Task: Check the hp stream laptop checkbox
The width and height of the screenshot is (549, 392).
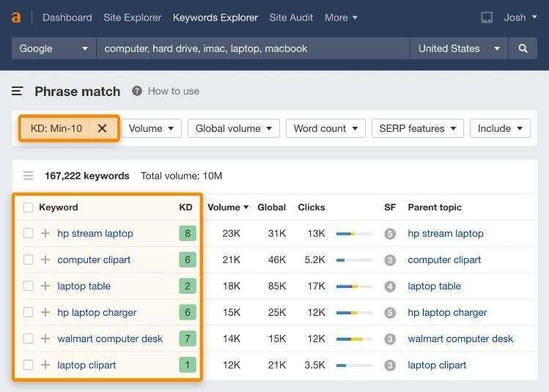Action: click(29, 233)
